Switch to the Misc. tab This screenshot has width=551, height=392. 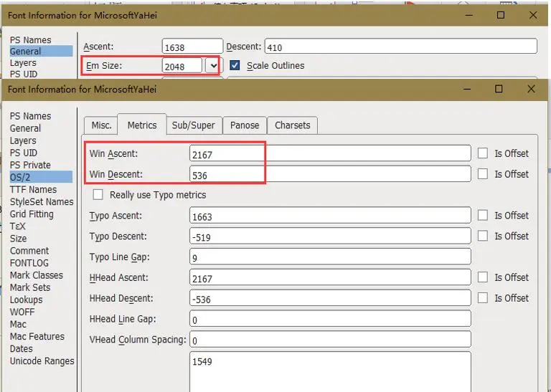coord(101,125)
